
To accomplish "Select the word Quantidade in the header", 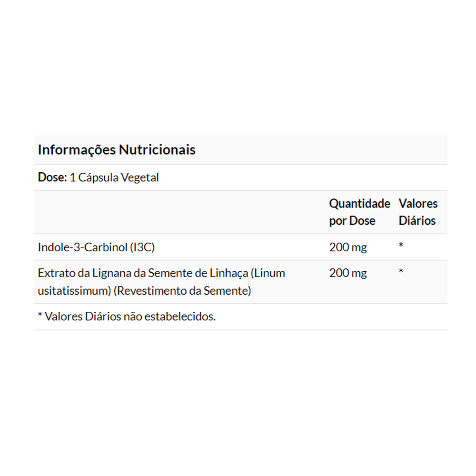I will point(359,204).
